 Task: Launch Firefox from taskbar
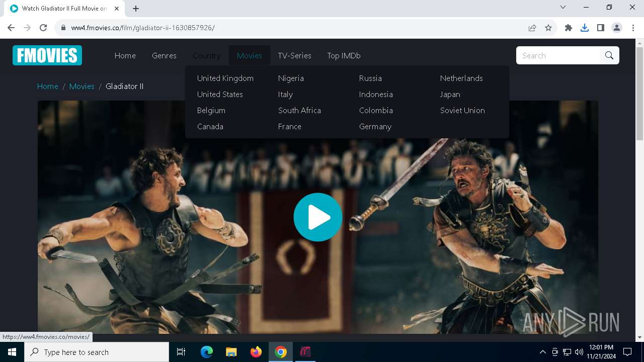pos(256,352)
